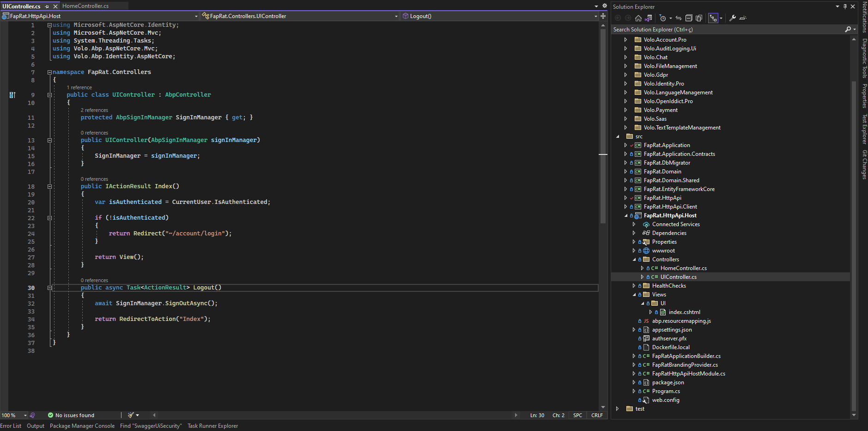Switch to the HomeController.cs tab
The width and height of the screenshot is (868, 431).
click(85, 6)
